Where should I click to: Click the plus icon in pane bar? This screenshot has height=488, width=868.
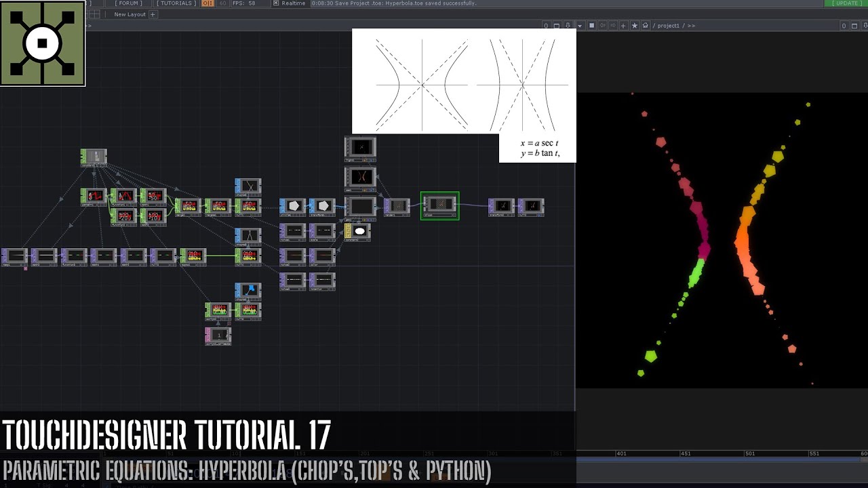click(624, 26)
